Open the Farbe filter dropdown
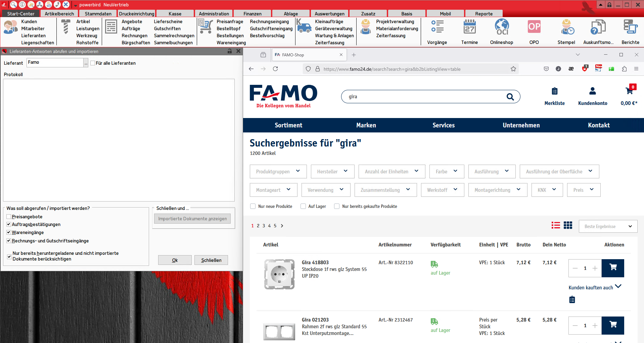The image size is (644, 343). pos(447,171)
